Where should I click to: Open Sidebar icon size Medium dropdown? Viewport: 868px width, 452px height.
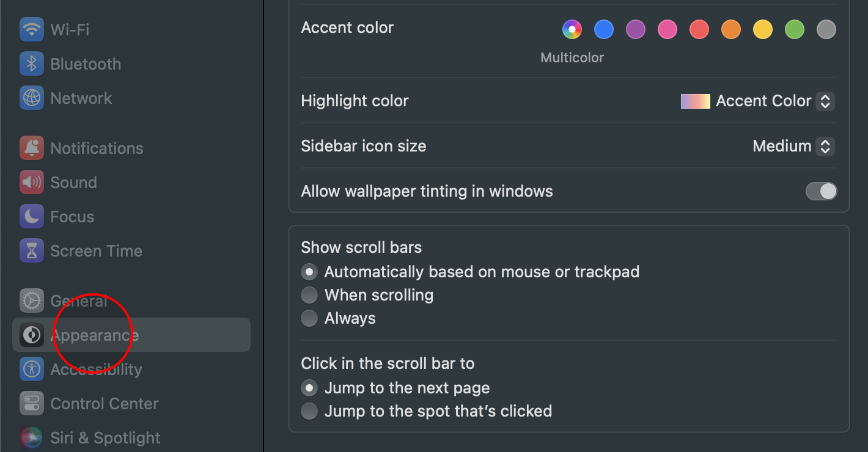(825, 146)
